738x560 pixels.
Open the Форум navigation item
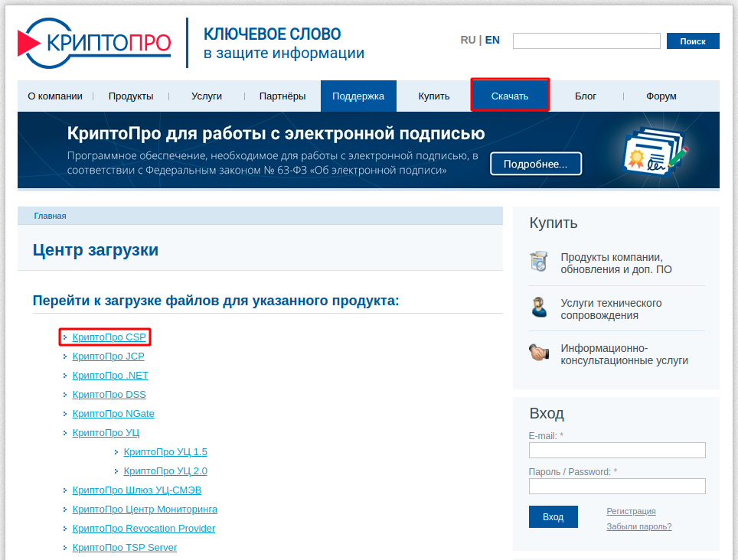pyautogui.click(x=661, y=96)
